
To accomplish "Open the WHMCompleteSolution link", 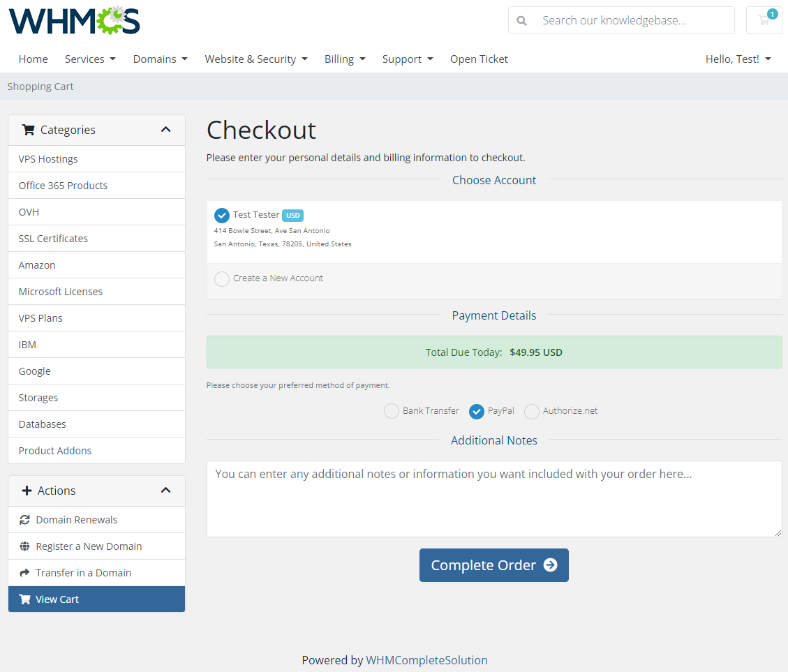I will tap(426, 659).
